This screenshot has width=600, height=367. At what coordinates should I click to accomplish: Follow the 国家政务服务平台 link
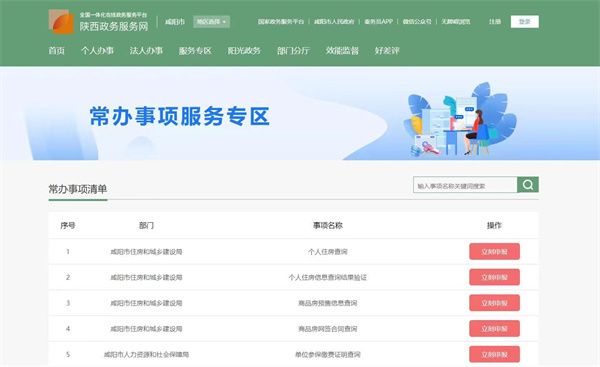point(281,22)
